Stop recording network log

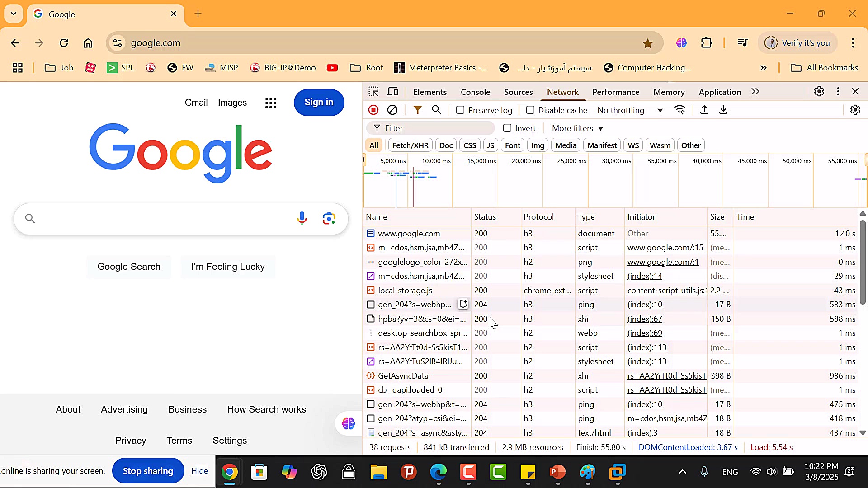tap(373, 110)
